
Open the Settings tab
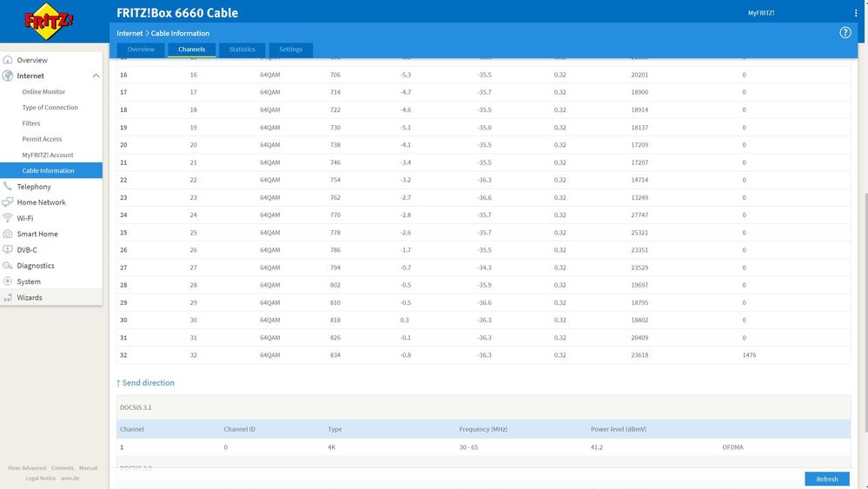pyautogui.click(x=290, y=50)
